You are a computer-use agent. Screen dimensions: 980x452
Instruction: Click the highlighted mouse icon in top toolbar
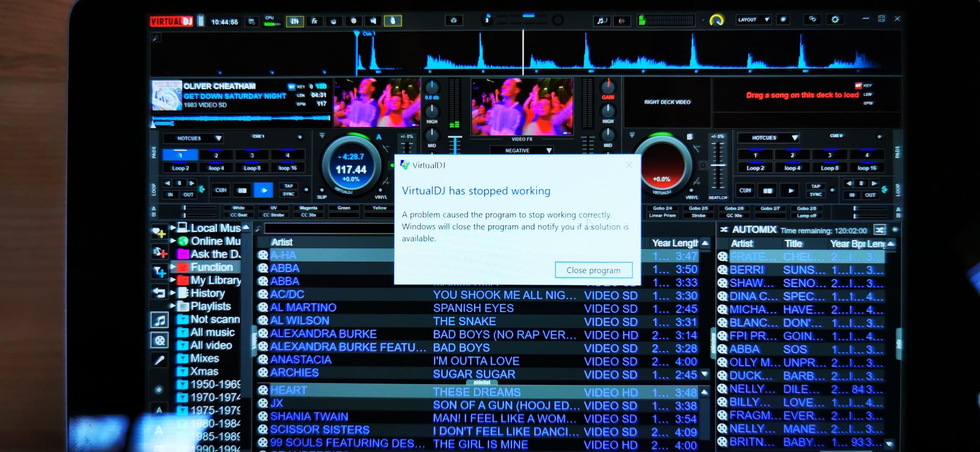pos(393,21)
